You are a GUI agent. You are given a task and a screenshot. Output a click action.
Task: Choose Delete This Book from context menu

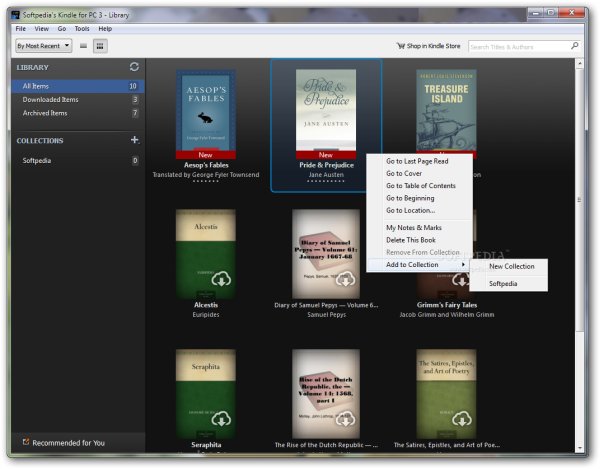pos(413,240)
